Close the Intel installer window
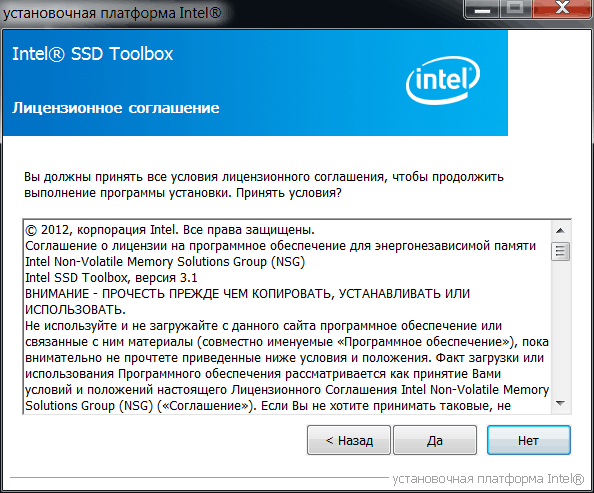Screen dimensions: 594x493 pyautogui.click(x=562, y=9)
